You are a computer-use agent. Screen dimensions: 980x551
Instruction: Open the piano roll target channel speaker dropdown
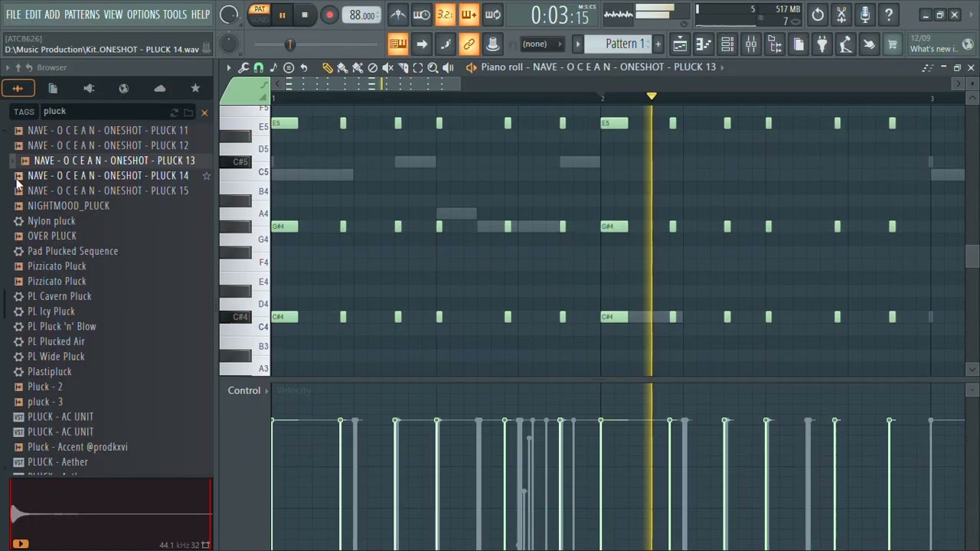471,67
